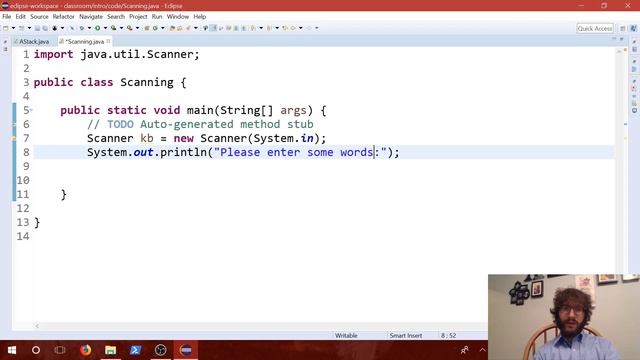
Task: Click the Quick Access search field
Action: [595, 28]
